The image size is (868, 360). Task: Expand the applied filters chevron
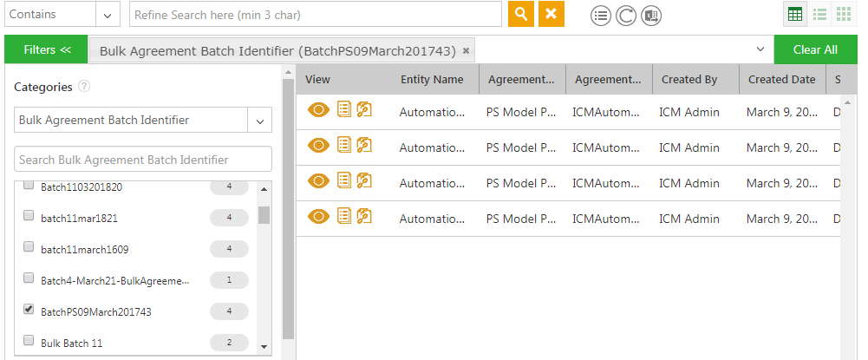(x=760, y=49)
